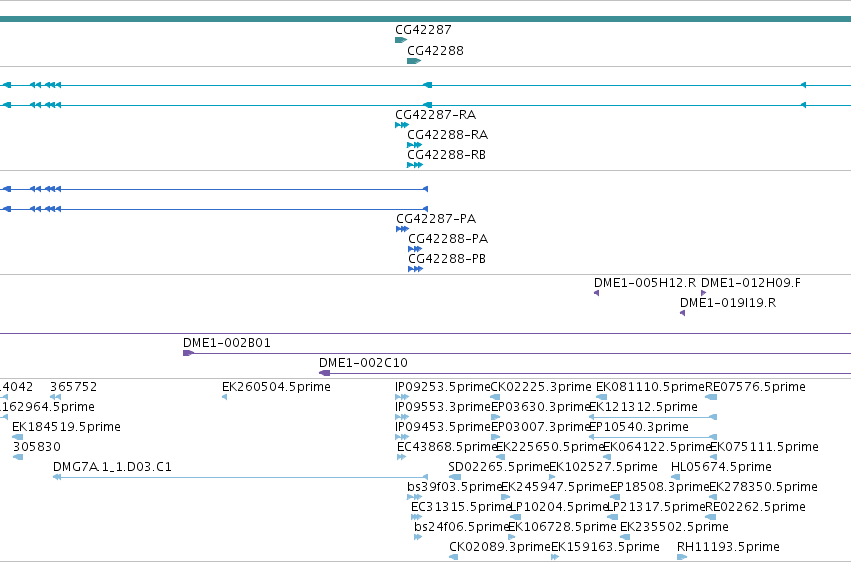Viewport: 851px width, 562px height.
Task: Select the DME1-002B01 clone label
Action: tap(227, 343)
